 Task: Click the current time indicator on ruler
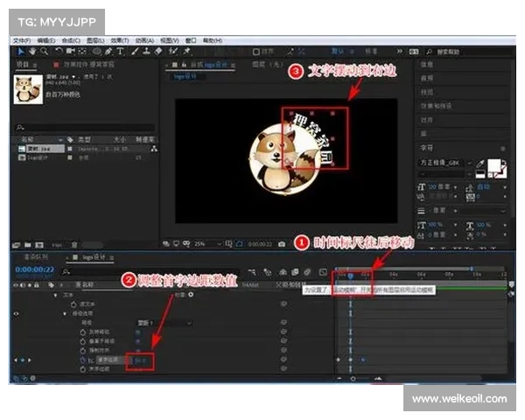pyautogui.click(x=351, y=276)
